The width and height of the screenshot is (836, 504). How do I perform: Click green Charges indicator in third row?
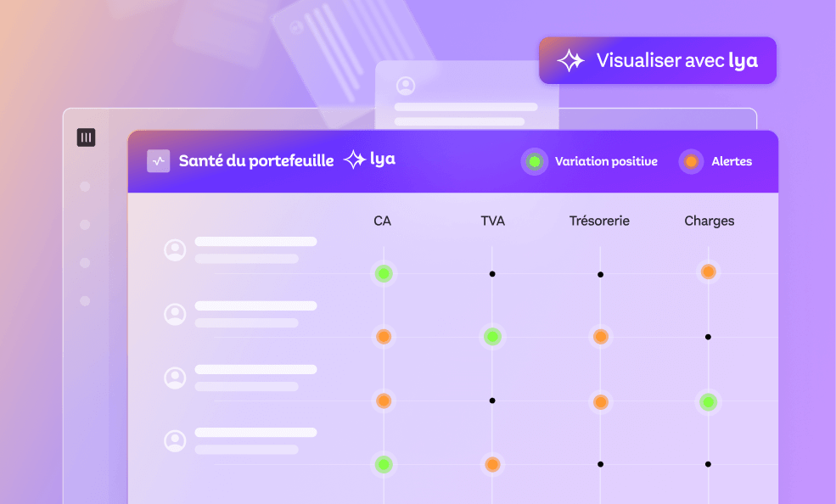(x=708, y=401)
